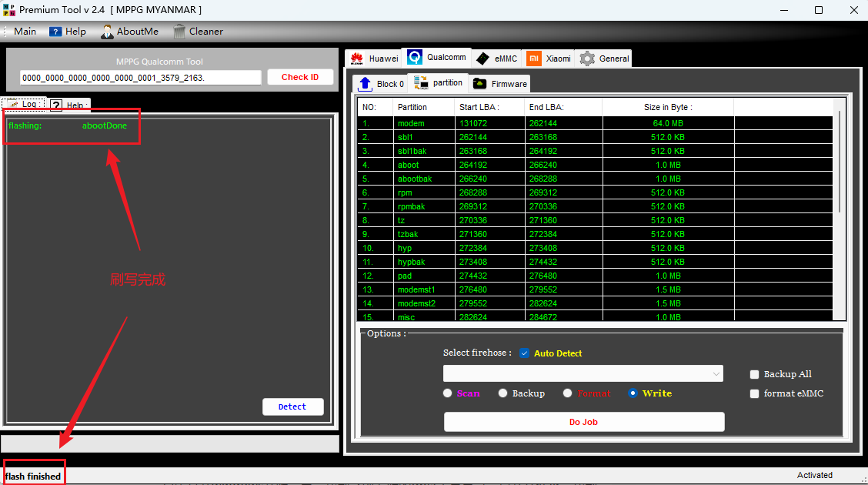This screenshot has width=868, height=485.
Task: Toggle the Auto Detect checkbox
Action: [525, 353]
